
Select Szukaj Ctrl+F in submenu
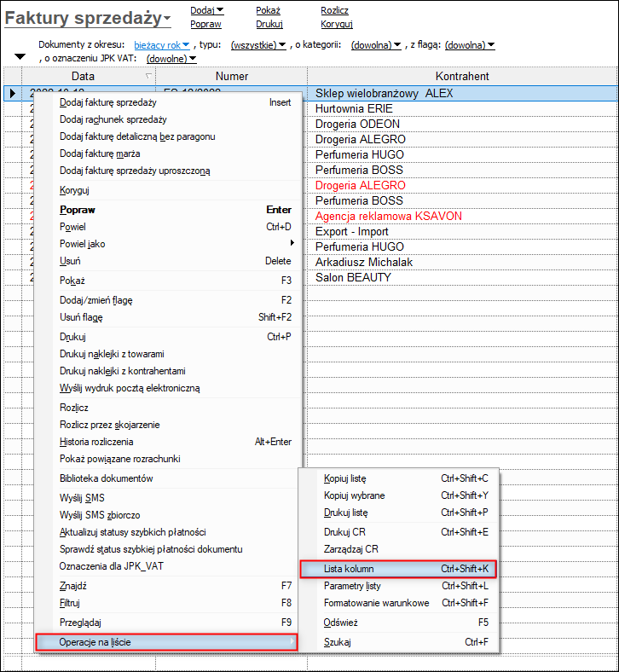[x=399, y=642]
